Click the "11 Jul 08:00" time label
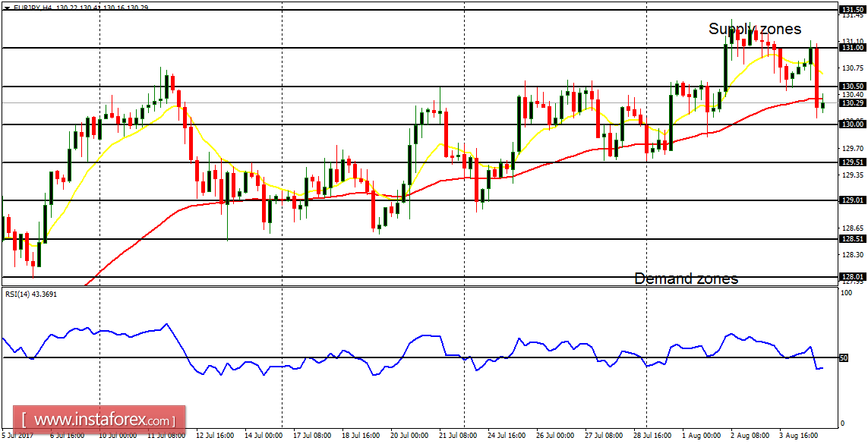This screenshot has height=444, width=868. [x=165, y=436]
